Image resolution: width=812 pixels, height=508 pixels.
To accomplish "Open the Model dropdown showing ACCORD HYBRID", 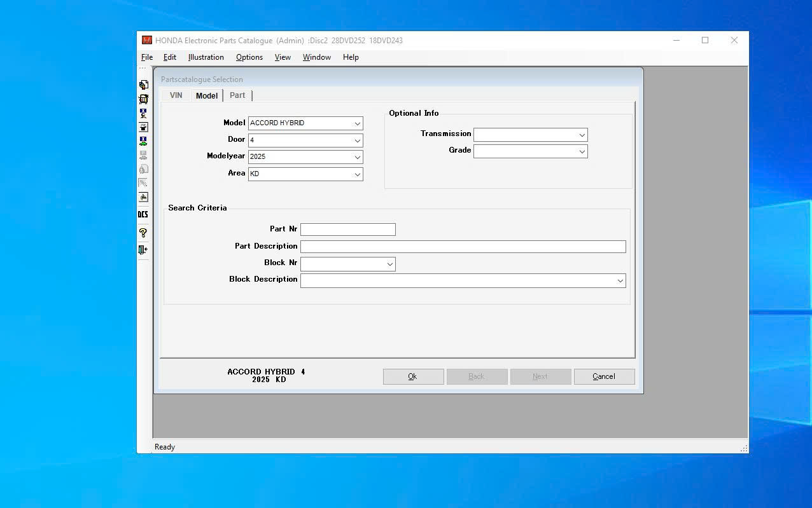I will 357,123.
